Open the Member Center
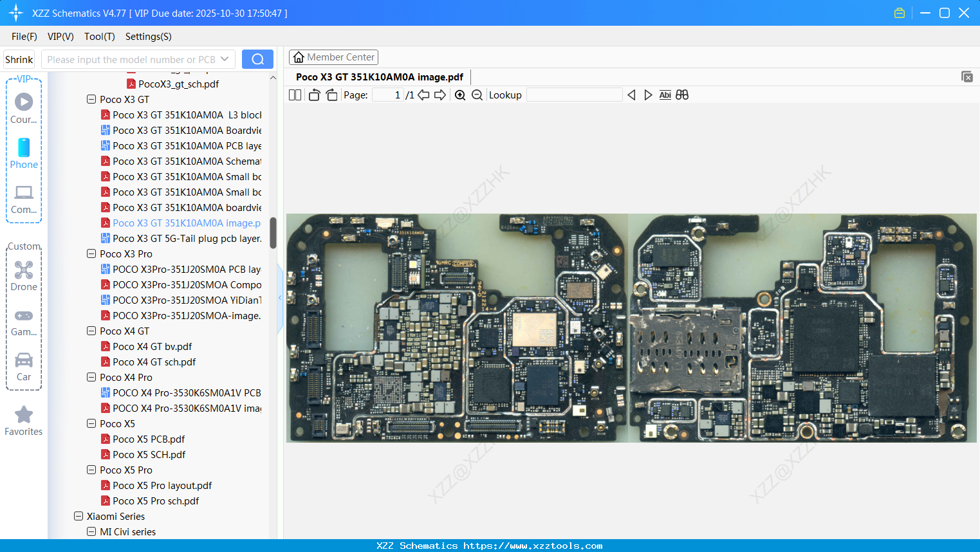 coord(333,57)
